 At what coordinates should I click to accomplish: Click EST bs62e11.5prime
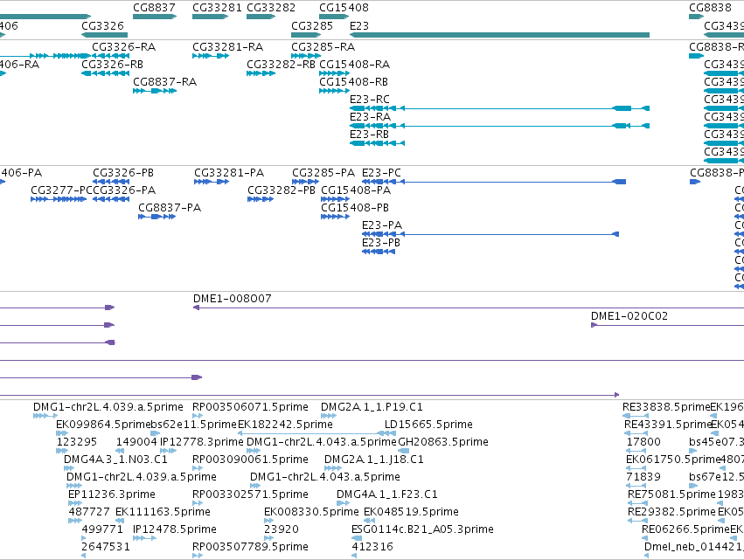[x=193, y=425]
